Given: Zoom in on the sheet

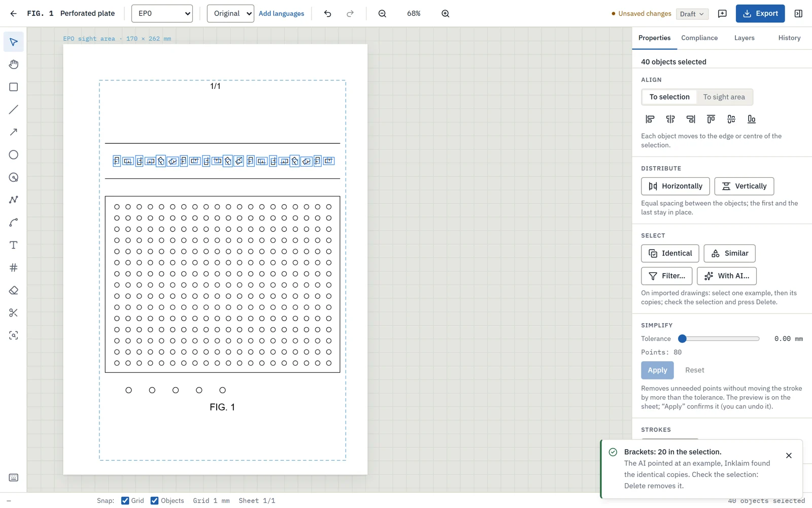Looking at the screenshot, I should [x=445, y=14].
